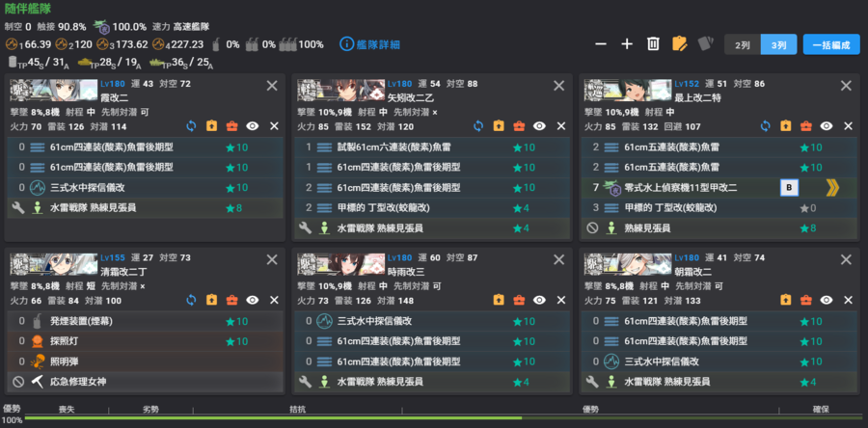Switch to 3列 layout tab
868x428 pixels.
(x=778, y=44)
